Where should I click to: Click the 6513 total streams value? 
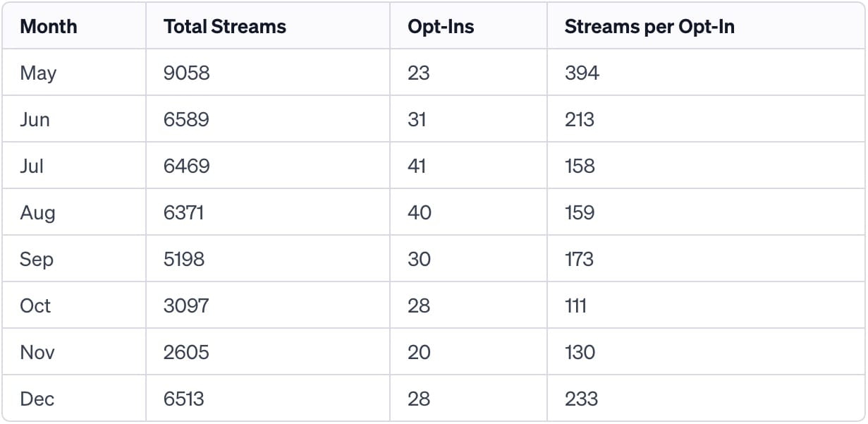pos(184,399)
